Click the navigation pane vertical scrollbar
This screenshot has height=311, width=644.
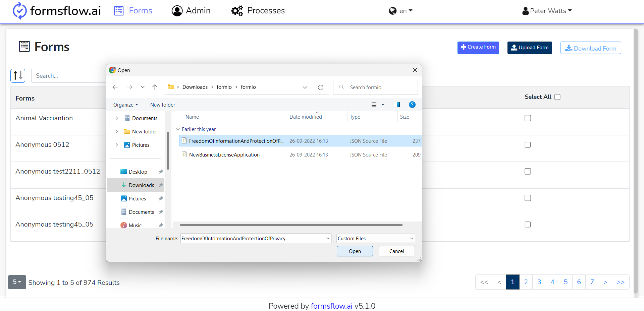coord(168,150)
